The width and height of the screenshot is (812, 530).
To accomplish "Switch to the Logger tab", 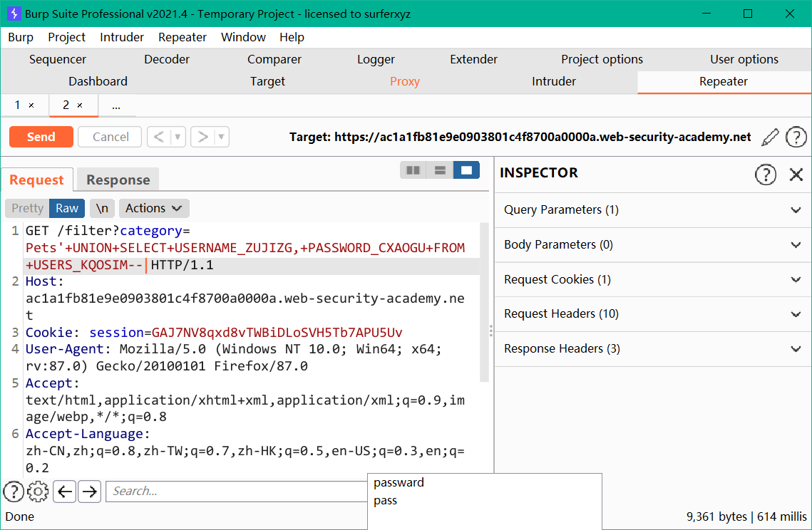I will point(376,60).
